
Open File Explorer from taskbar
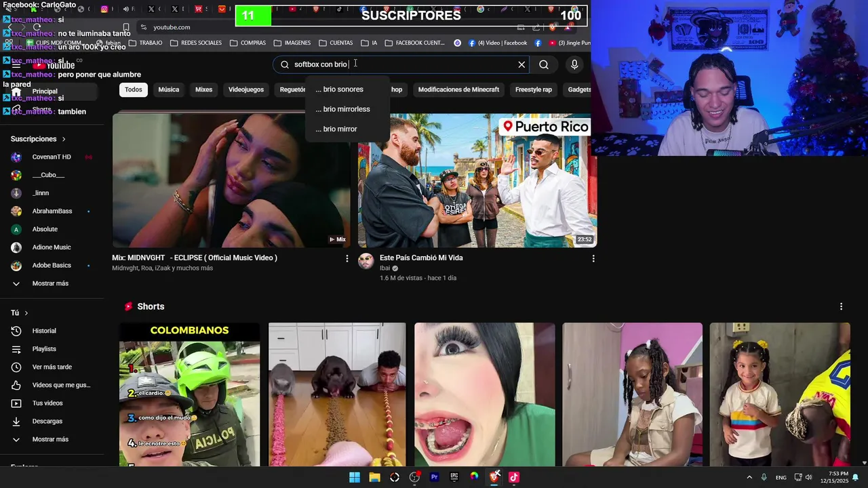point(374,477)
